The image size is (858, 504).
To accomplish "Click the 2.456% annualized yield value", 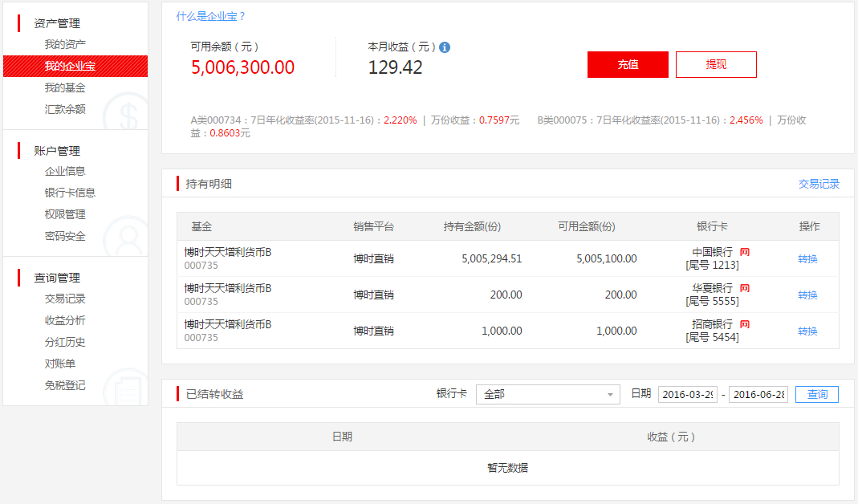I will point(746,120).
